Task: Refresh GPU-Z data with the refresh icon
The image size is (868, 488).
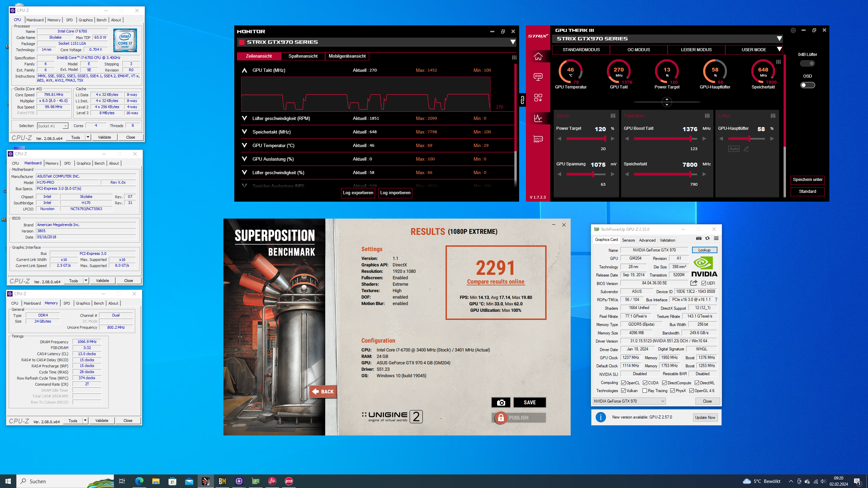Action: pyautogui.click(x=708, y=238)
